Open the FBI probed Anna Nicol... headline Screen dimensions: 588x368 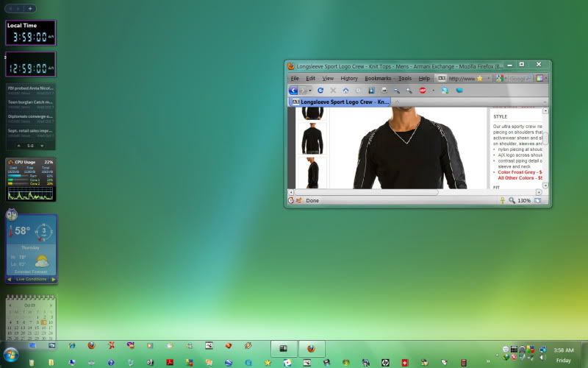click(30, 88)
